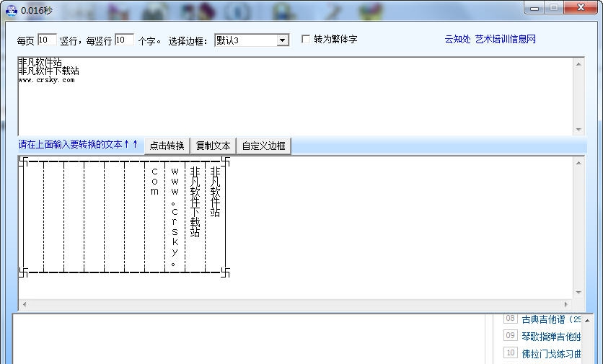
Task: Open the 艺术培训信息网 link
Action: coord(506,39)
